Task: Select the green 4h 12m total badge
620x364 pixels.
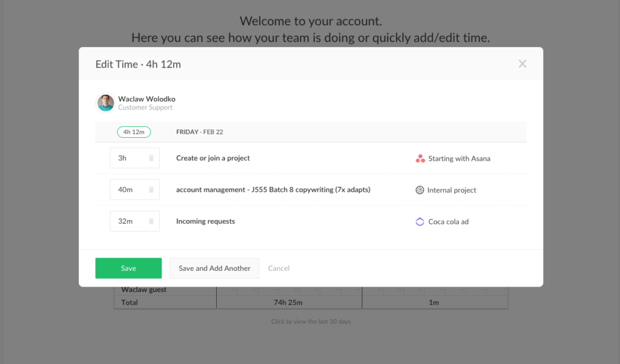Action: 133,132
